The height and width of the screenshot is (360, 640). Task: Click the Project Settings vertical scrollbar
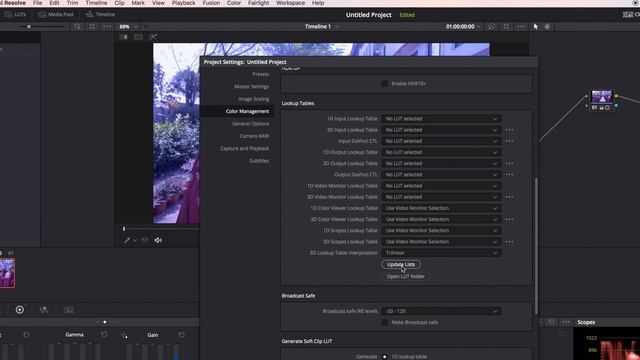click(536, 245)
